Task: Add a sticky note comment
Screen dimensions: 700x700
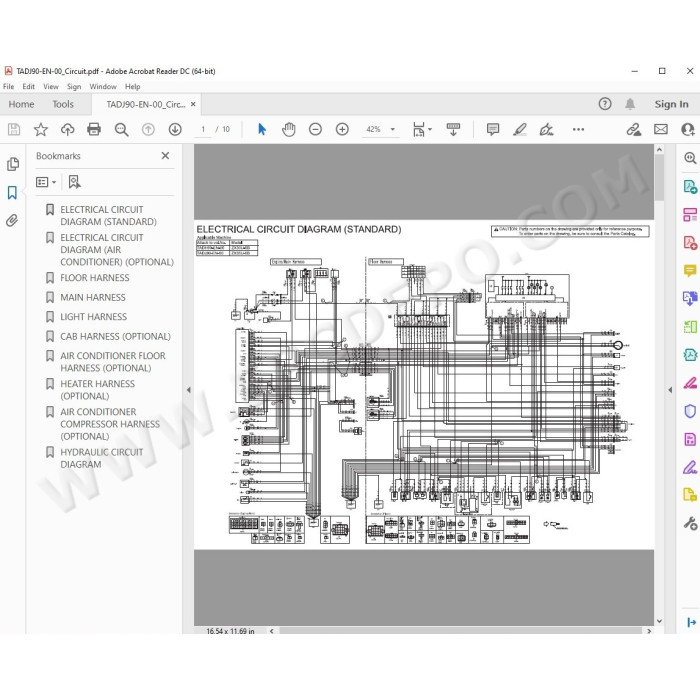Action: point(493,129)
